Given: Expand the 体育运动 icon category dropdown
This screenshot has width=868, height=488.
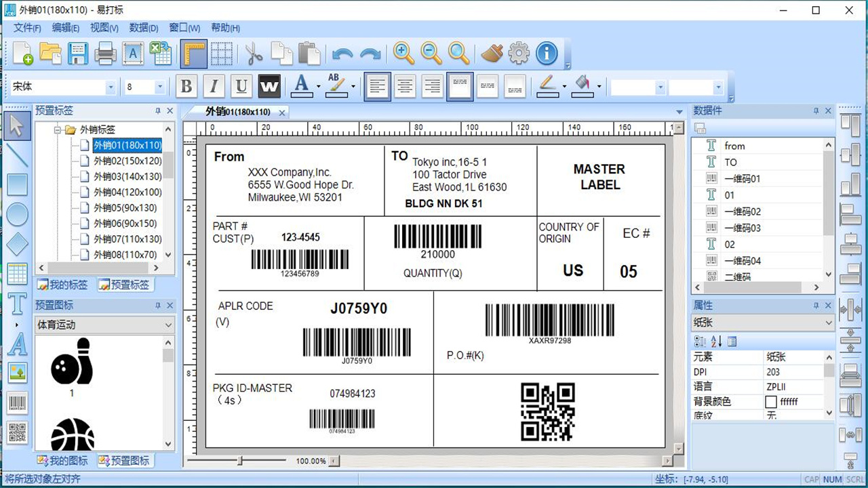Looking at the screenshot, I should [168, 325].
